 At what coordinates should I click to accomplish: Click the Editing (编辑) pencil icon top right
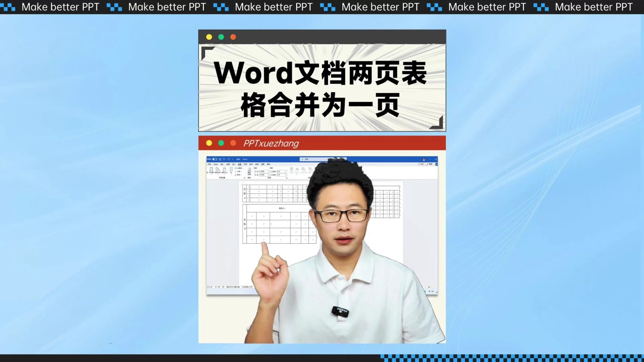click(x=429, y=164)
